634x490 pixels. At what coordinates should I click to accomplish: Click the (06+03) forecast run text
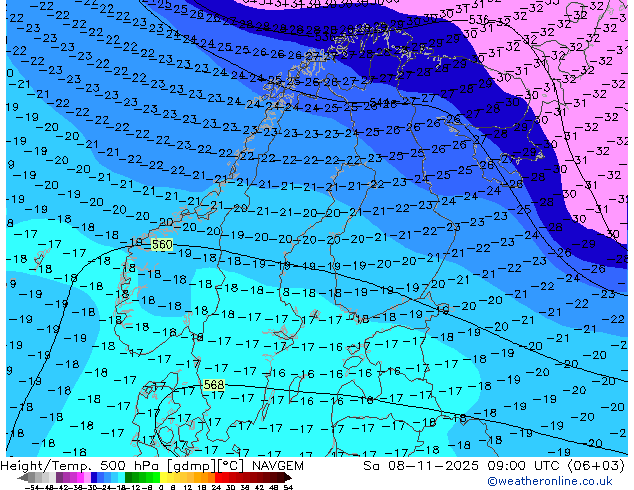tap(597, 466)
